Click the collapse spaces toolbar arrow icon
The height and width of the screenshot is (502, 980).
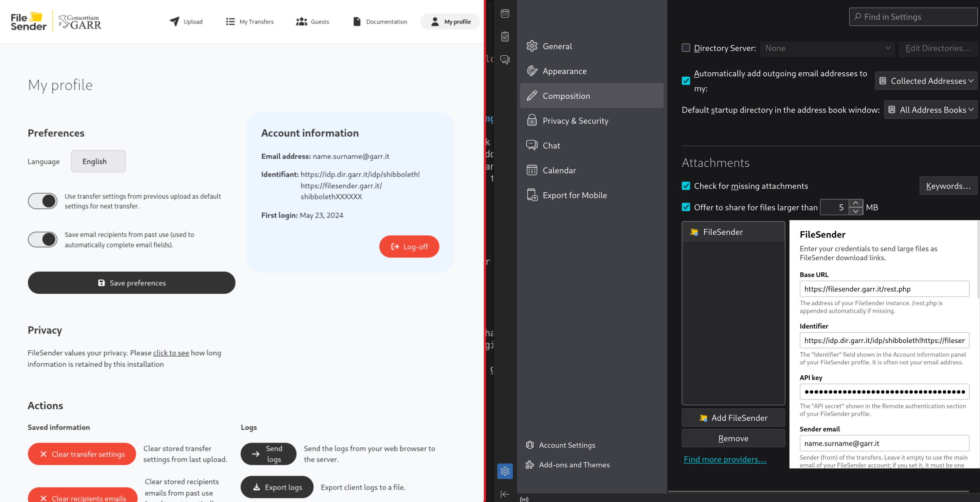(x=505, y=494)
